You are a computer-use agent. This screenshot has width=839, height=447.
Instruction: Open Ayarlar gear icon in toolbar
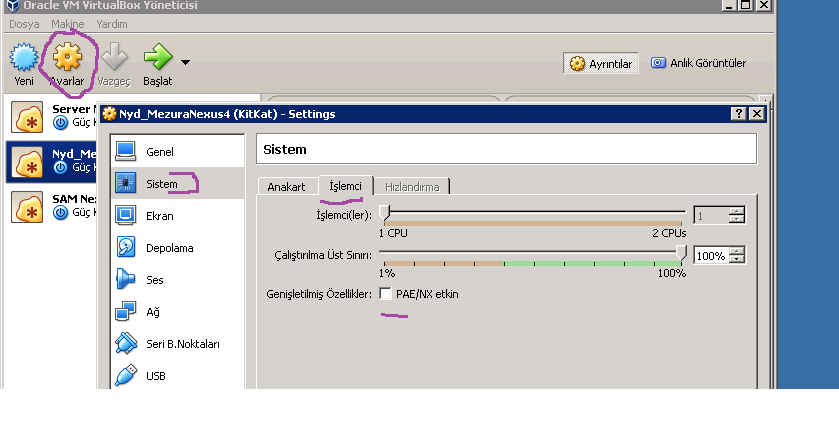67,57
